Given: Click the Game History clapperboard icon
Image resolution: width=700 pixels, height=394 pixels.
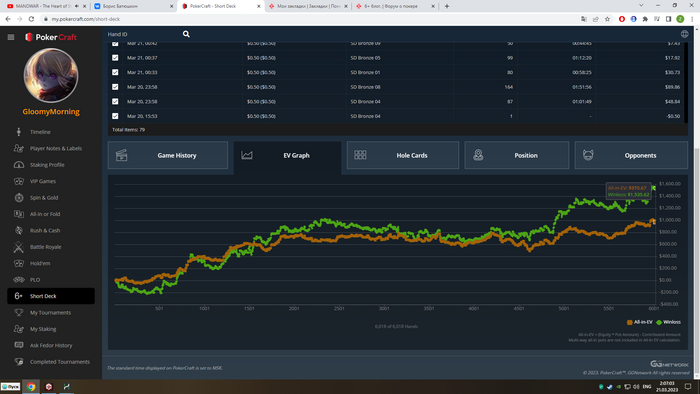Looking at the screenshot, I should tap(121, 155).
